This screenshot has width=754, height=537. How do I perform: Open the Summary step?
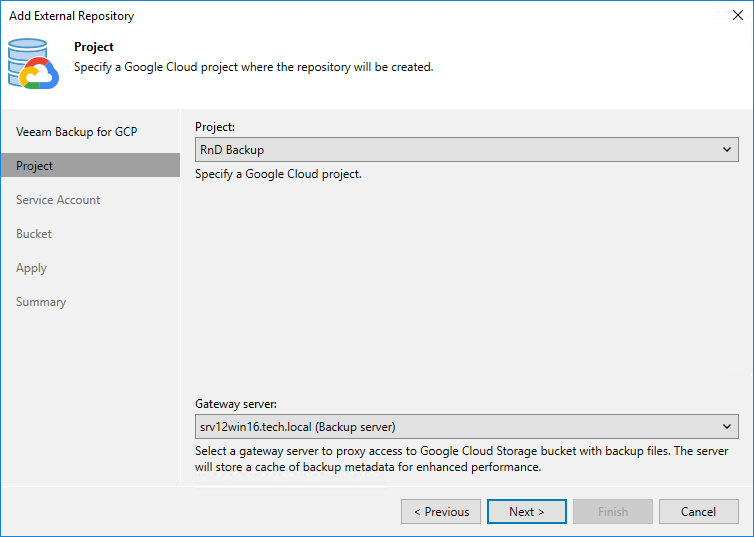click(x=41, y=302)
